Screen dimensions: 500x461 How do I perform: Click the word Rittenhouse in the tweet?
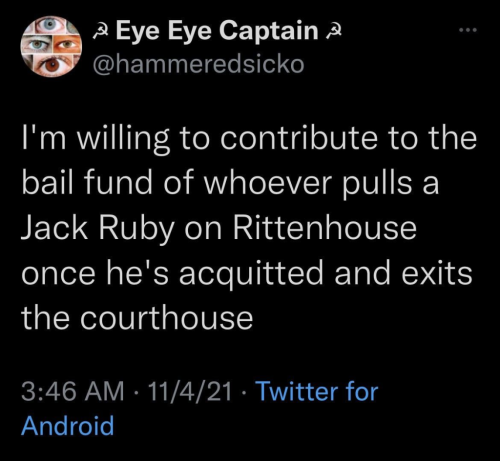[x=325, y=229]
